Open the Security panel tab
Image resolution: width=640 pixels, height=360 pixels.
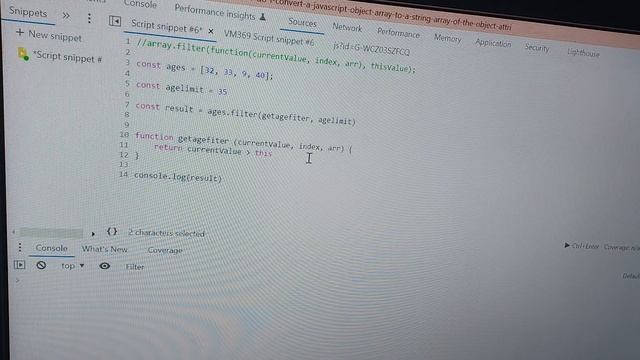[537, 48]
